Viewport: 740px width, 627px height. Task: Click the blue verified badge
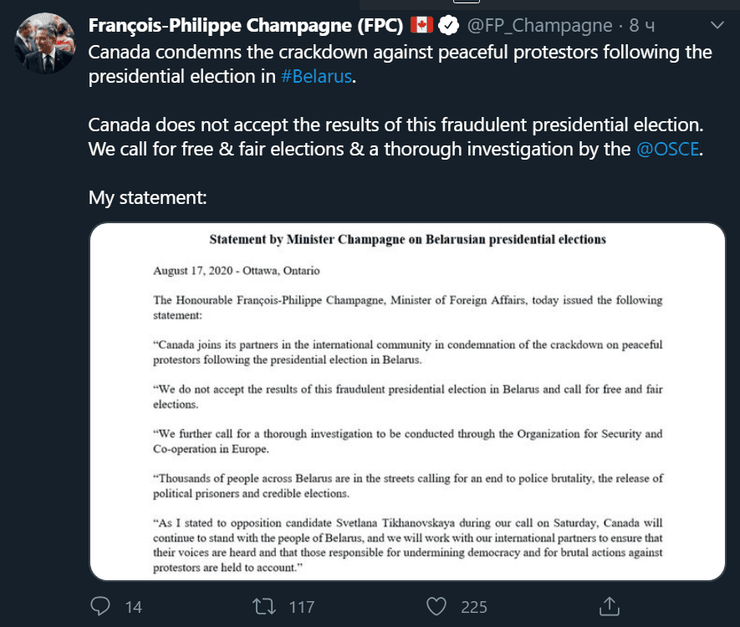pyautogui.click(x=447, y=25)
